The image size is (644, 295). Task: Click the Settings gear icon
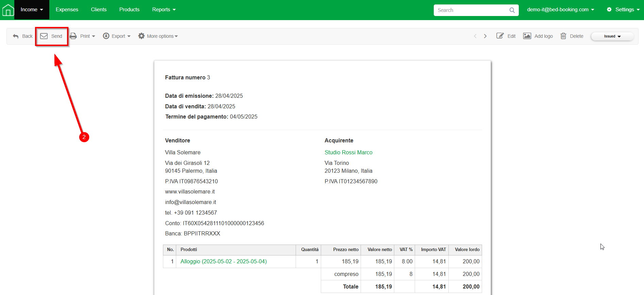point(609,10)
